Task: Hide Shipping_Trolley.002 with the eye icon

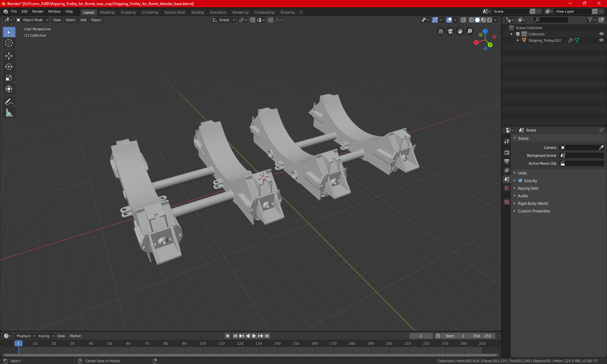Action: 601,40
